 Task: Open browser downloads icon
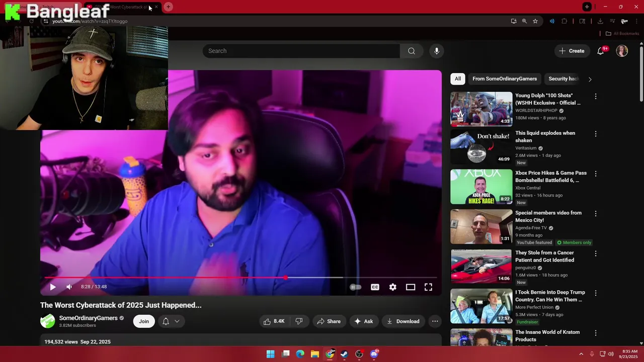click(x=600, y=21)
